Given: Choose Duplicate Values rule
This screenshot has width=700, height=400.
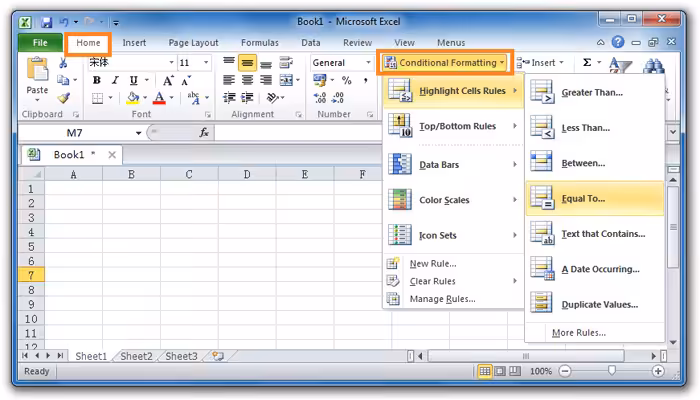Looking at the screenshot, I should pyautogui.click(x=595, y=304).
